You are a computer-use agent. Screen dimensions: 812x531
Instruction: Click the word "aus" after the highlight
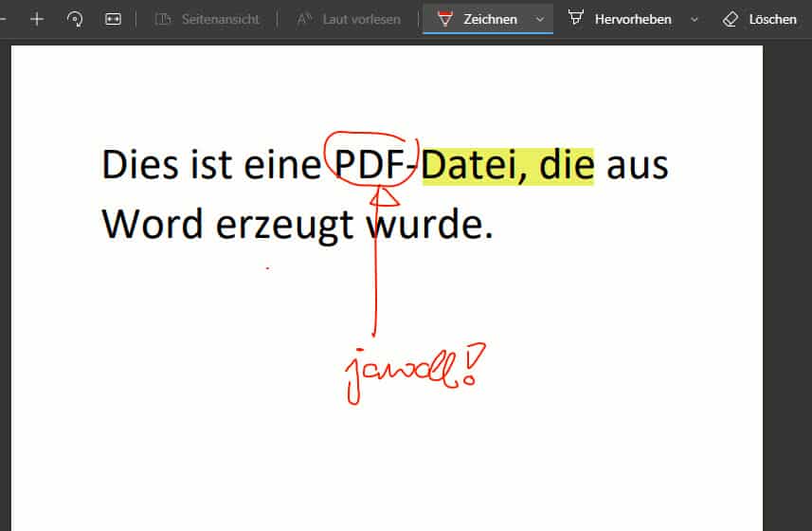[637, 167]
